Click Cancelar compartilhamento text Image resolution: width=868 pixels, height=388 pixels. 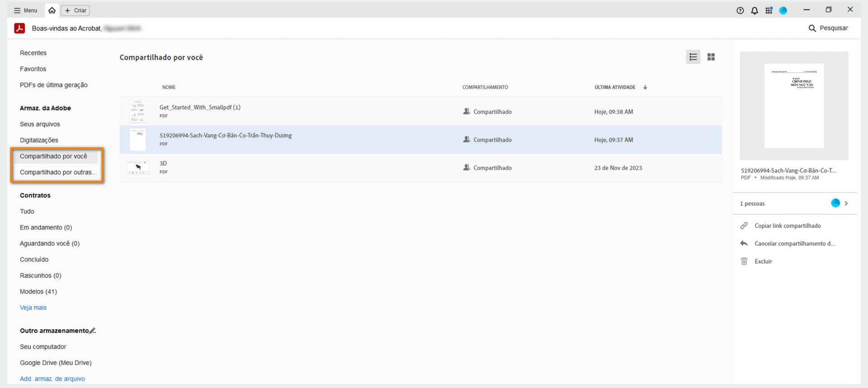pos(795,244)
